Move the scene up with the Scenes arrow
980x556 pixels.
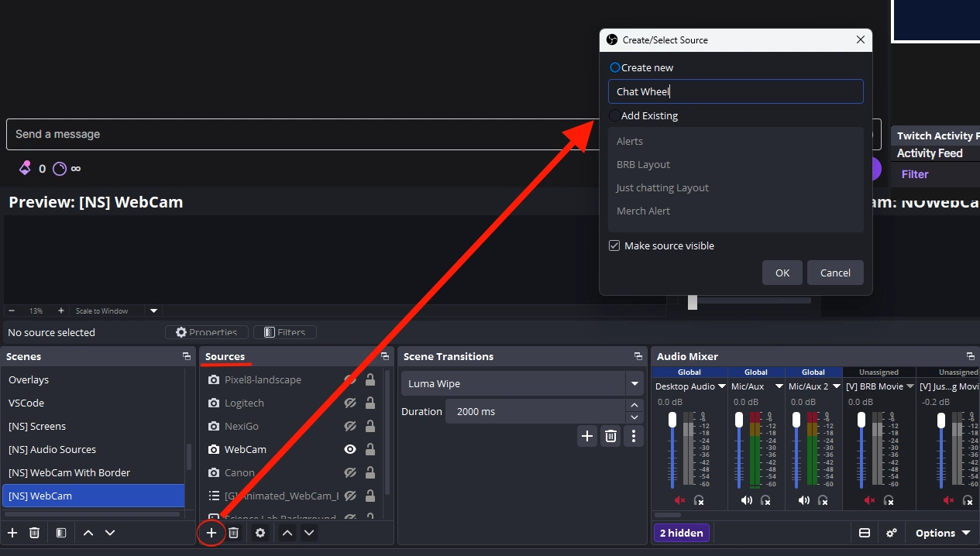(88, 533)
